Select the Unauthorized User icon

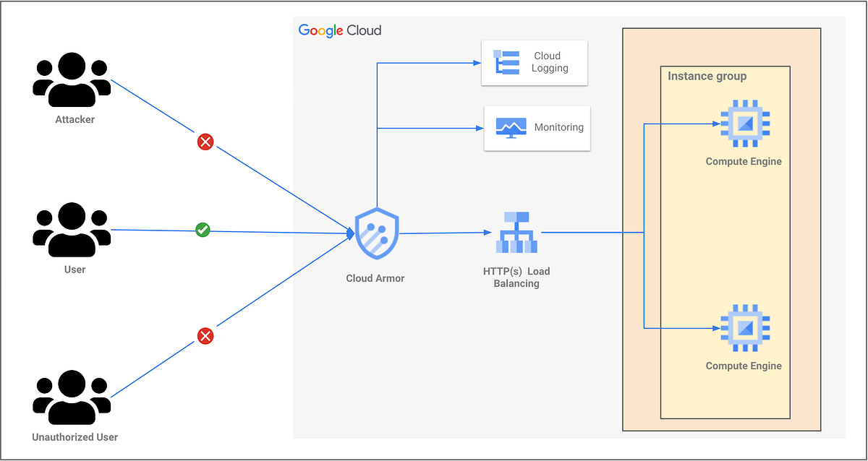(72, 396)
